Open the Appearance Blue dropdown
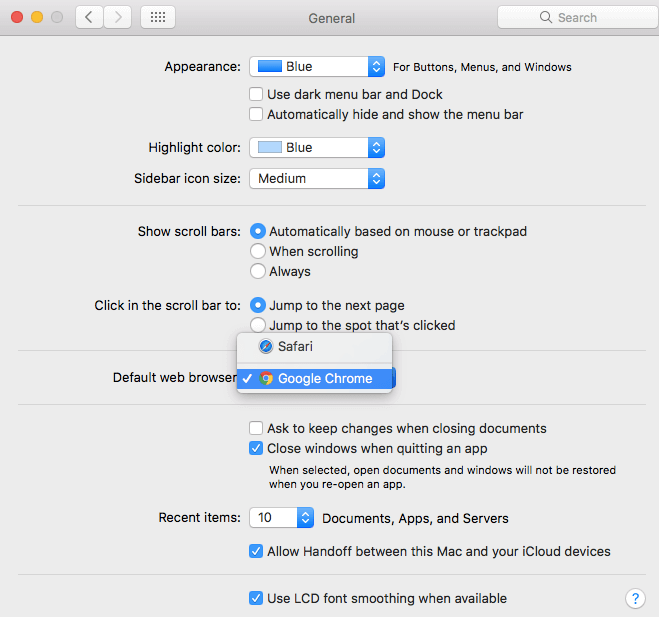Image resolution: width=659 pixels, height=617 pixels. pyautogui.click(x=317, y=66)
